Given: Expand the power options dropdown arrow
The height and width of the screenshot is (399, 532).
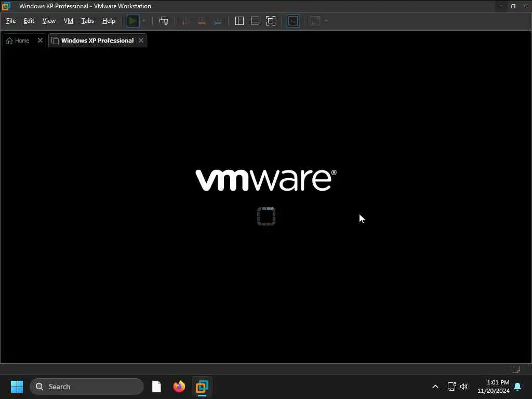Looking at the screenshot, I should [144, 21].
